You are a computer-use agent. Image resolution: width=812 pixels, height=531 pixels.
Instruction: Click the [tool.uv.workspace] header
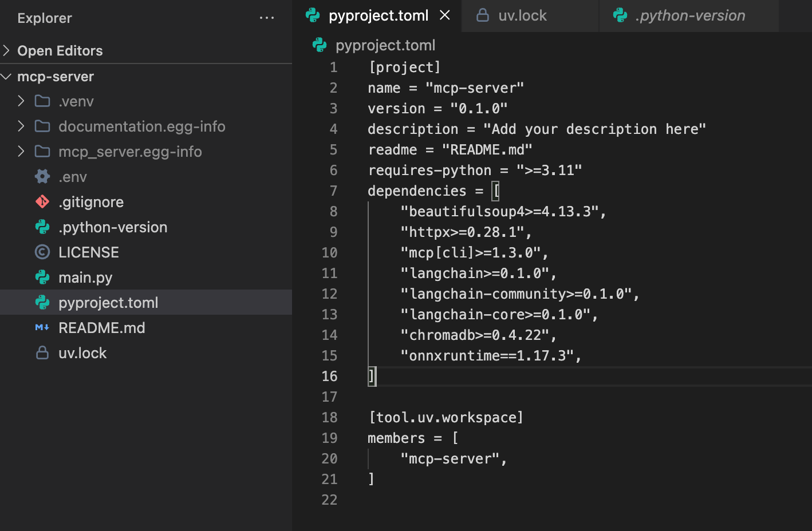[x=446, y=417]
